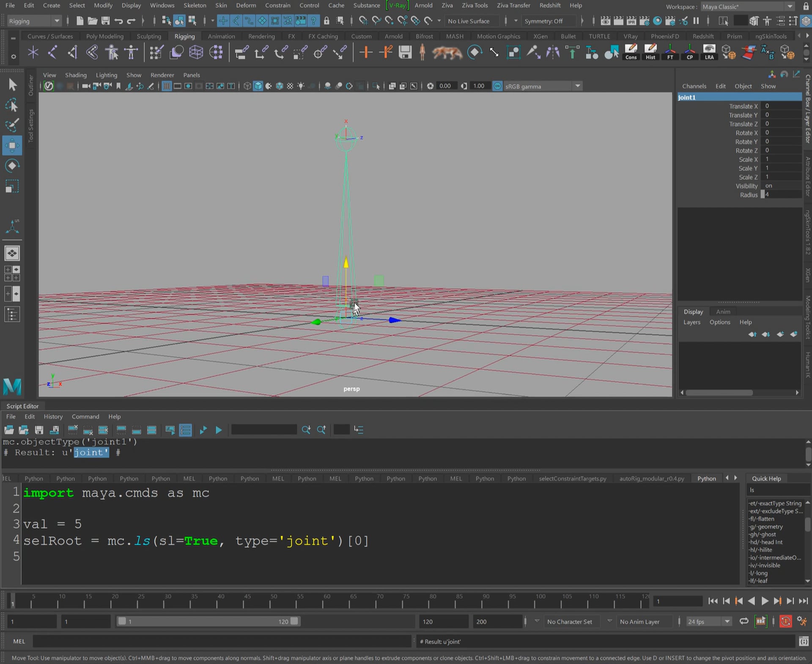Toggle line numbers in the Script Editor
This screenshot has width=812, height=664.
(x=185, y=430)
